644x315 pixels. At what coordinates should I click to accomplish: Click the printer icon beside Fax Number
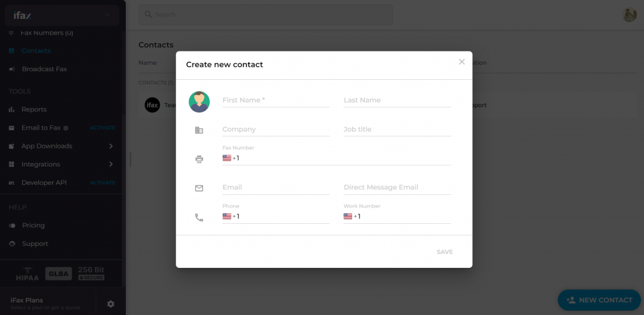tap(199, 159)
